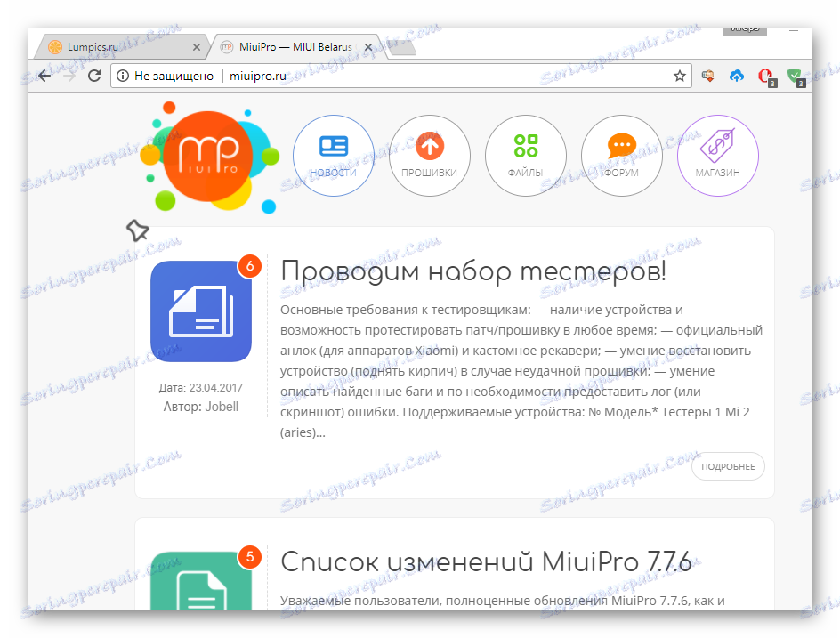Screen dimensions: 840x638
Task: Reload the miuipro.ru page
Action: pos(94,76)
